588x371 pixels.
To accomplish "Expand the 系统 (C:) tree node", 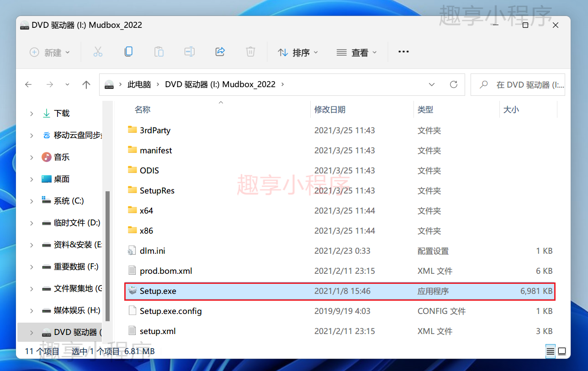I will 32,201.
